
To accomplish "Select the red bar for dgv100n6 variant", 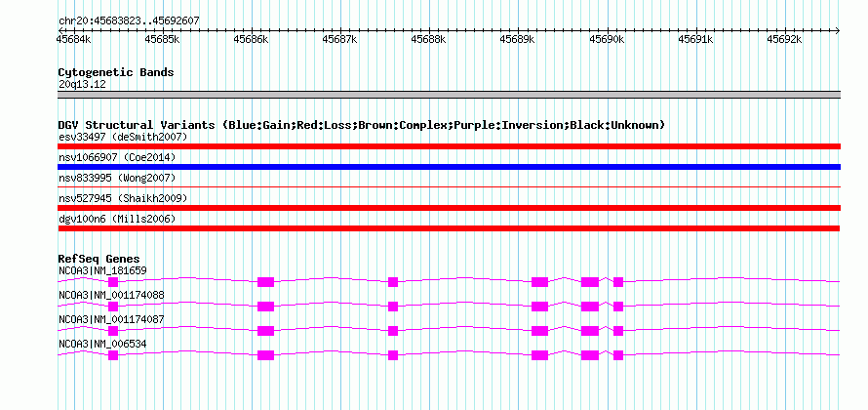I will [449, 228].
